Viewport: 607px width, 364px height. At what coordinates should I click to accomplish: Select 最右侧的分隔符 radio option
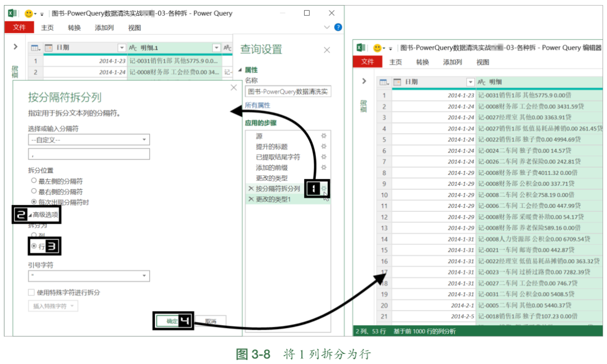pos(34,191)
